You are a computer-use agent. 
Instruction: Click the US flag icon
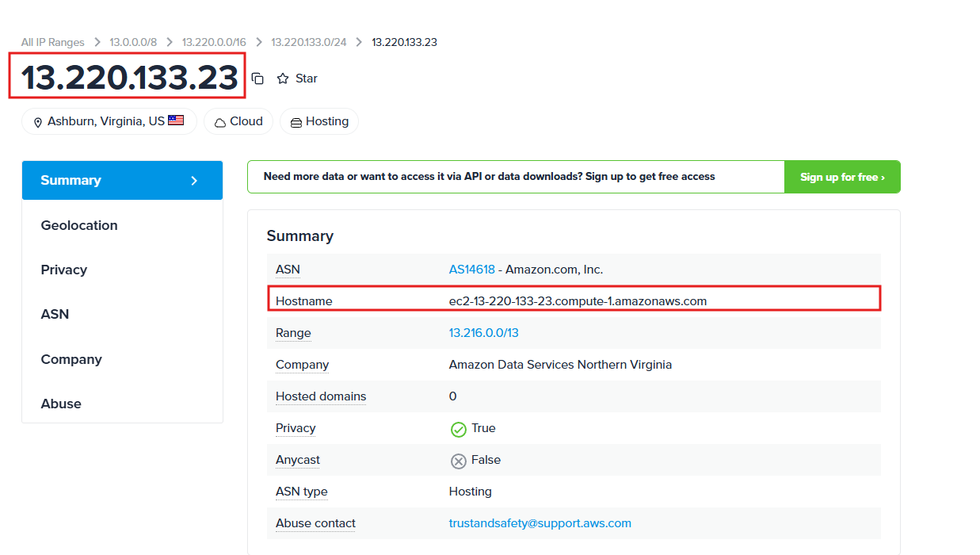[176, 121]
